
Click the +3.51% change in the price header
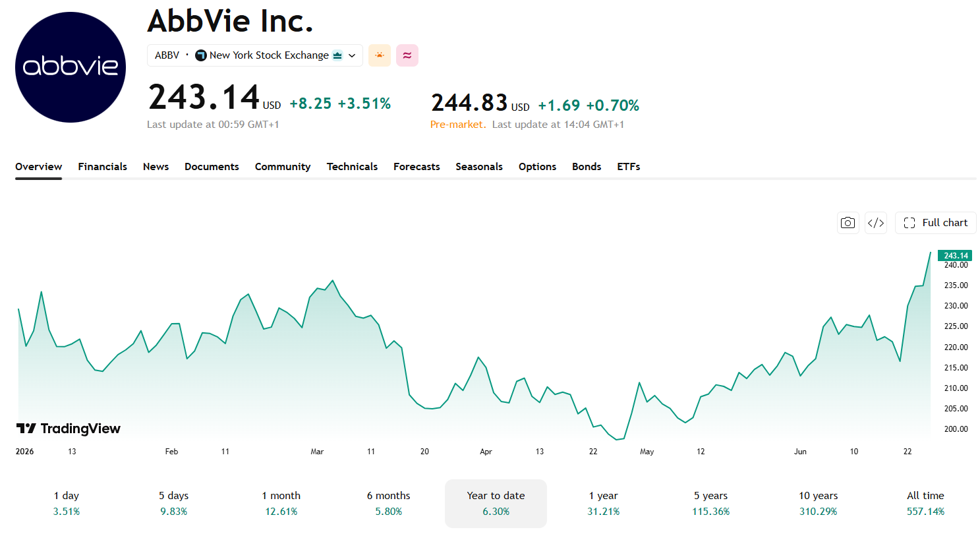364,104
